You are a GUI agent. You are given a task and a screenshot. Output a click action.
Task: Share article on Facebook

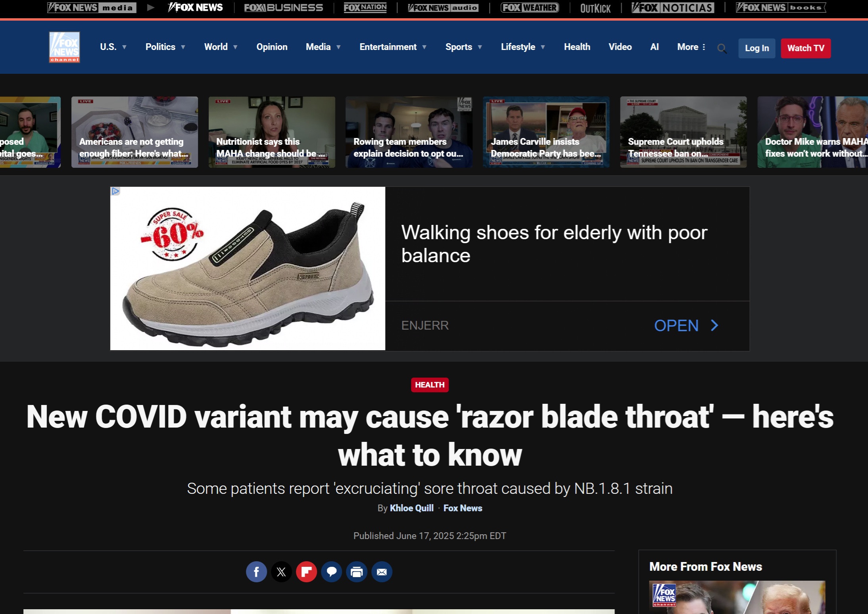(x=256, y=572)
